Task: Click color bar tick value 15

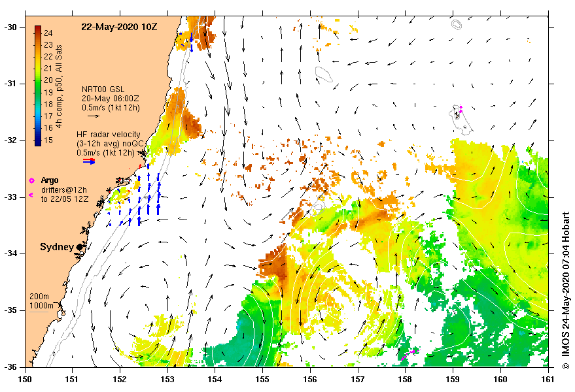Action: click(x=48, y=140)
